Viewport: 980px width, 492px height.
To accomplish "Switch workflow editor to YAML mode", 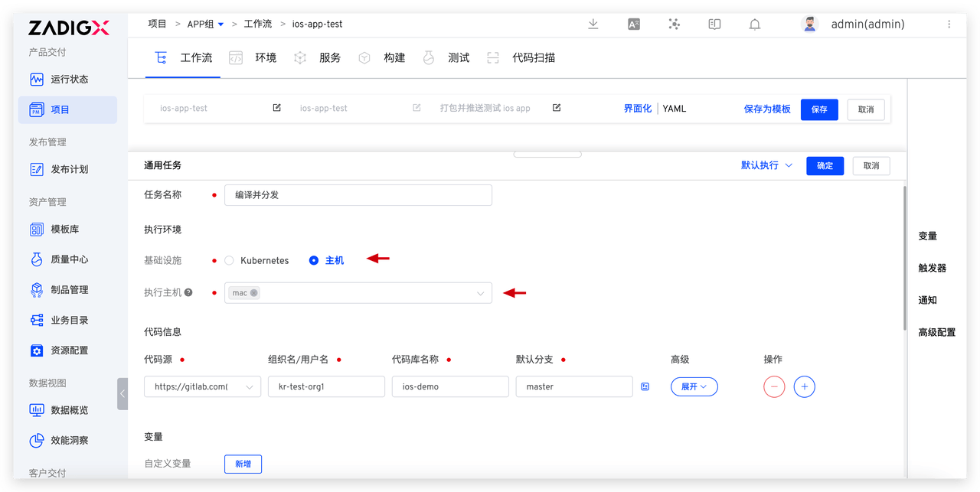I will pyautogui.click(x=674, y=109).
